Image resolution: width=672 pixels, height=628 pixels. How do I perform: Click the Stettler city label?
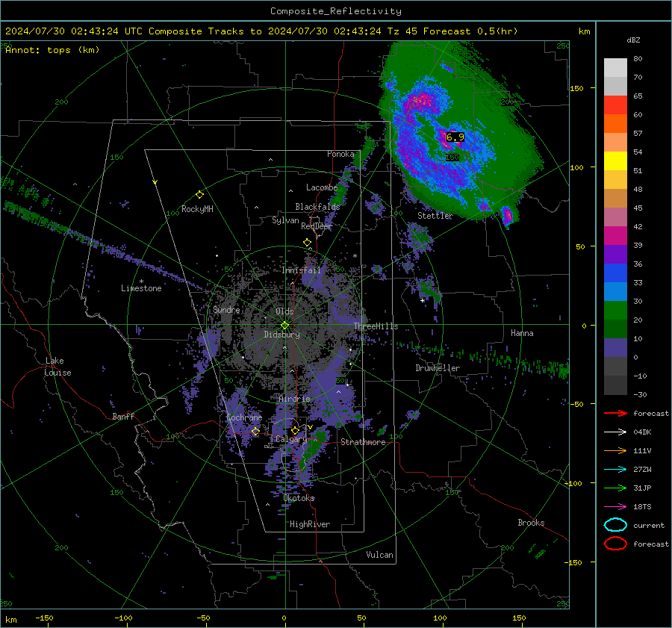435,216
